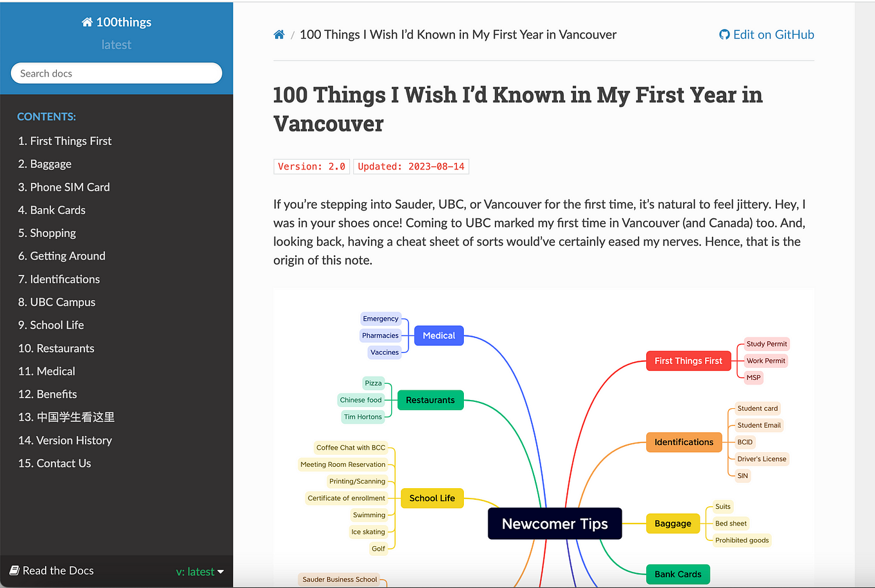The image size is (875, 588).
Task: Click the home icon in breadcrumb
Action: (x=279, y=35)
